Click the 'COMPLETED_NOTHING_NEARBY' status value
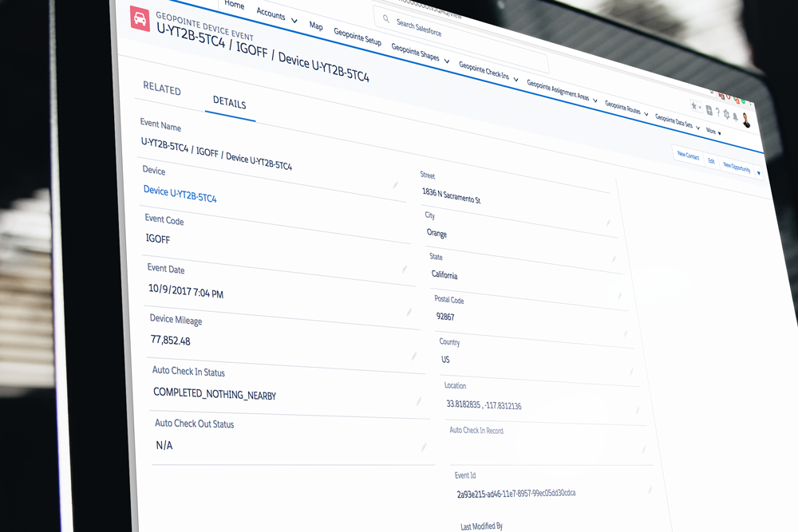The height and width of the screenshot is (532, 798). coord(214,394)
